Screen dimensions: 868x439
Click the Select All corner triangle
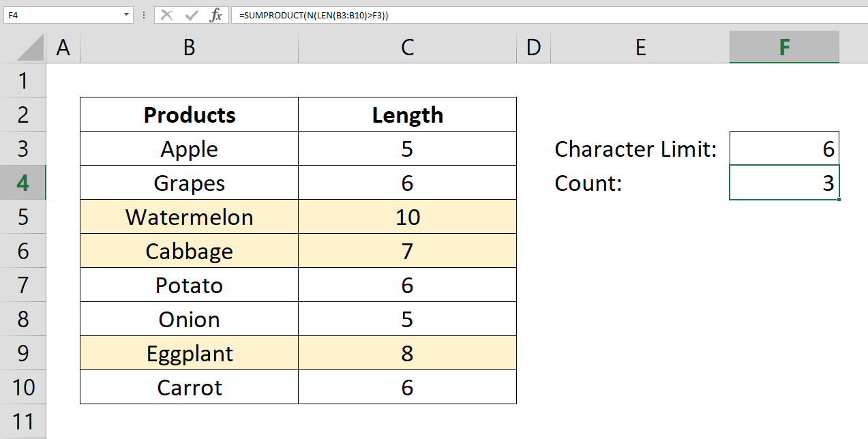coord(29,48)
